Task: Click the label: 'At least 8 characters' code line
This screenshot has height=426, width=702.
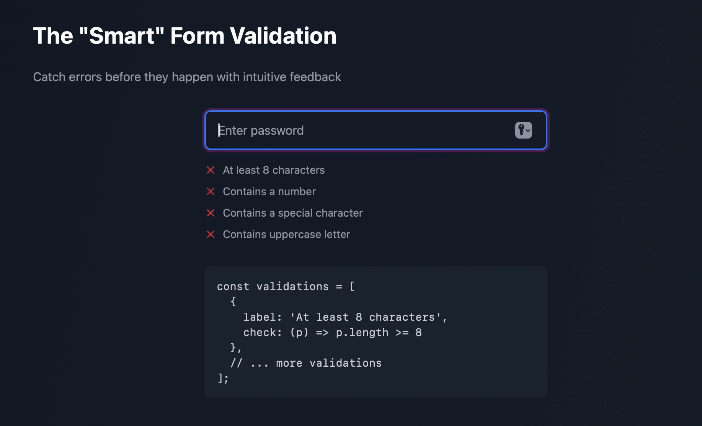Action: point(345,317)
